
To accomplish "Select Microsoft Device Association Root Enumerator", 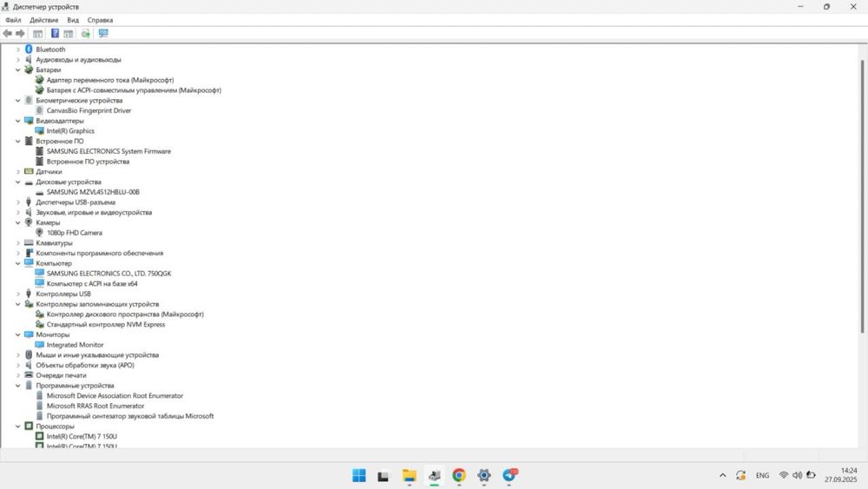I will [115, 395].
